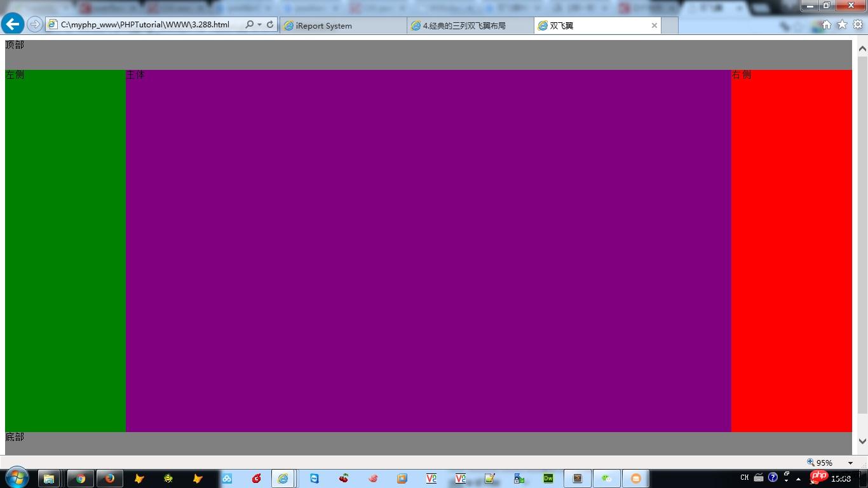The height and width of the screenshot is (488, 868).
Task: Open the address bar autocomplete dropdown arrow
Action: (259, 25)
